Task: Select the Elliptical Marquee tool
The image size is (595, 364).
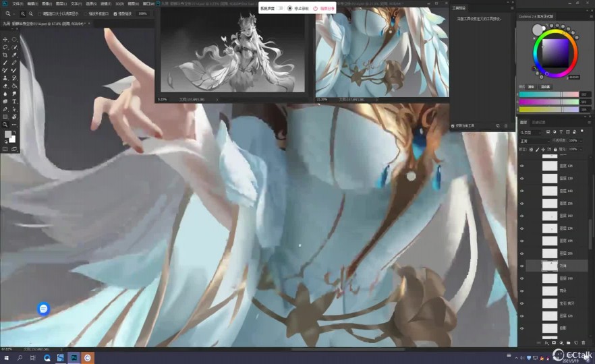Action: click(x=14, y=39)
